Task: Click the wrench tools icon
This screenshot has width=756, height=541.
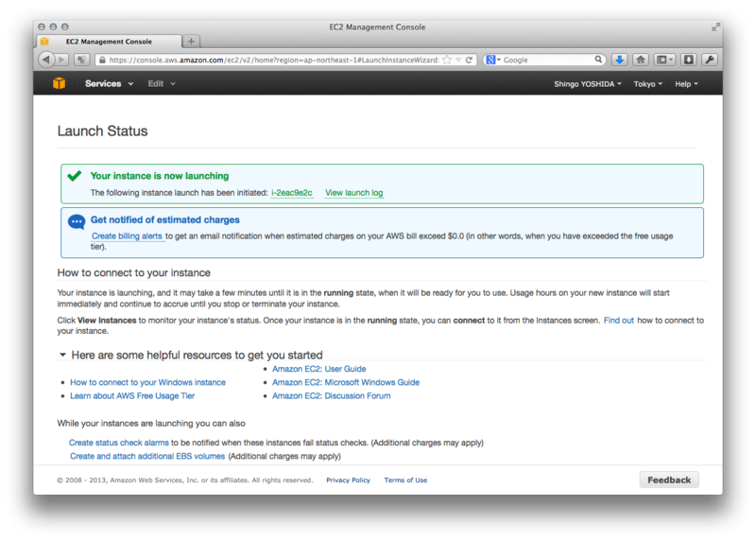Action: [x=710, y=60]
